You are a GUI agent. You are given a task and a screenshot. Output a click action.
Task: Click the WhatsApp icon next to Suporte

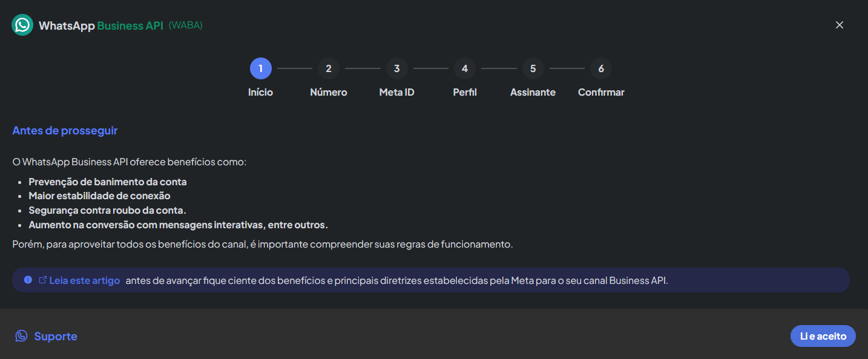[x=21, y=336]
